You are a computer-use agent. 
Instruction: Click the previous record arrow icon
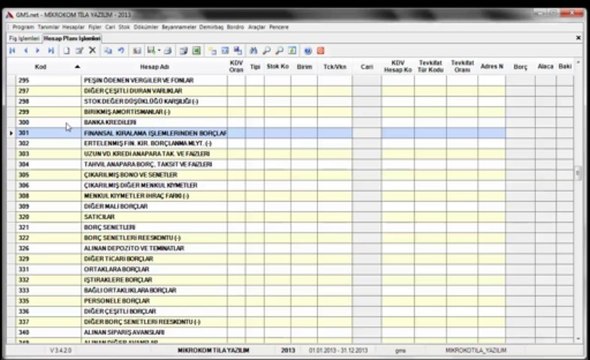click(26, 50)
